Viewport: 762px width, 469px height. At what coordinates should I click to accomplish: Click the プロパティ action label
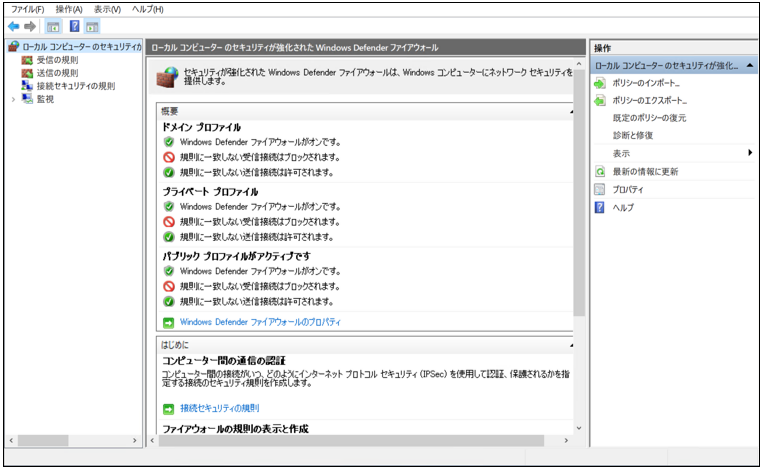(627, 190)
